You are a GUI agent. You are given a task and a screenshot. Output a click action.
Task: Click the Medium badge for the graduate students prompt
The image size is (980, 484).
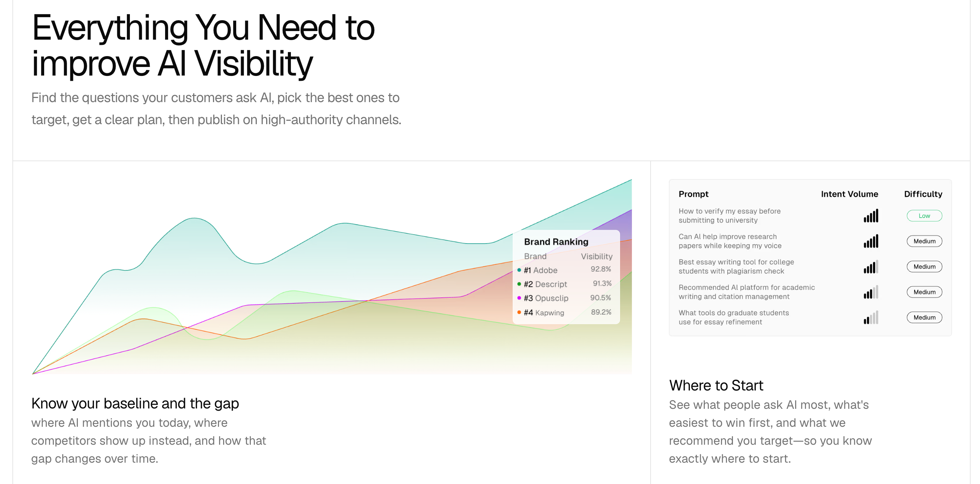tap(924, 318)
